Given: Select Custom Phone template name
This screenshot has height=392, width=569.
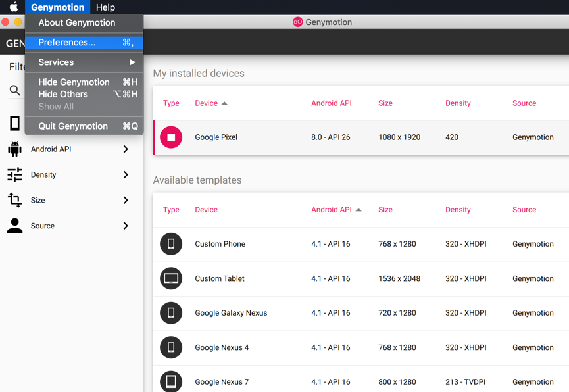Looking at the screenshot, I should (220, 244).
